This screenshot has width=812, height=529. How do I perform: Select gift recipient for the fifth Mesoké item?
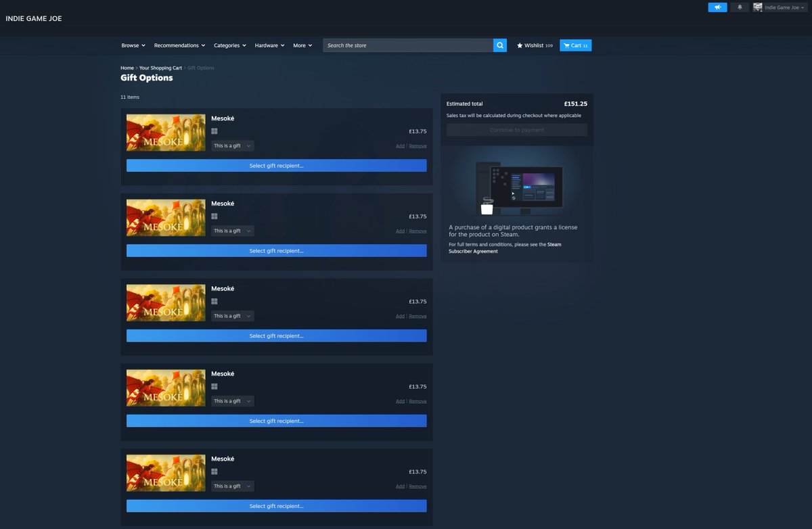point(276,506)
